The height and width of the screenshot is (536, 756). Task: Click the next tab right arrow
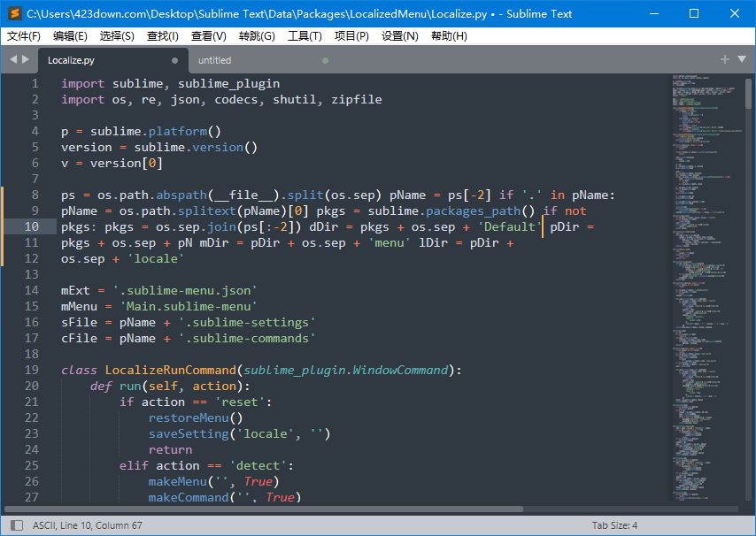(26, 59)
